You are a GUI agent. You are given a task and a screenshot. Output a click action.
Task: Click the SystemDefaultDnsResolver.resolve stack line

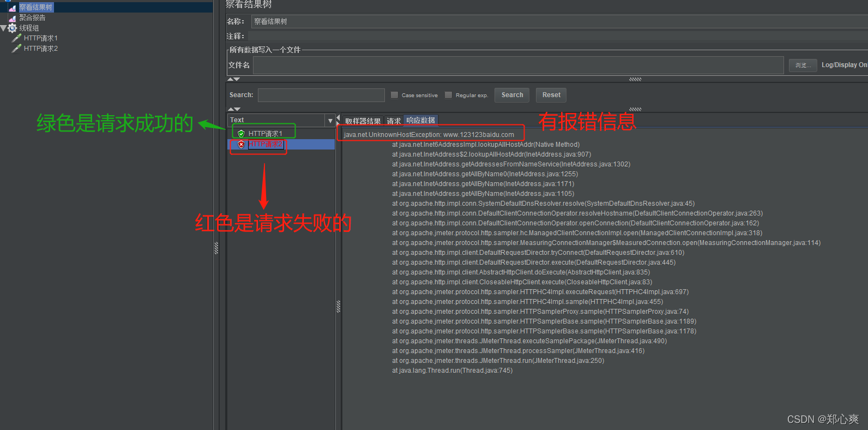point(543,204)
